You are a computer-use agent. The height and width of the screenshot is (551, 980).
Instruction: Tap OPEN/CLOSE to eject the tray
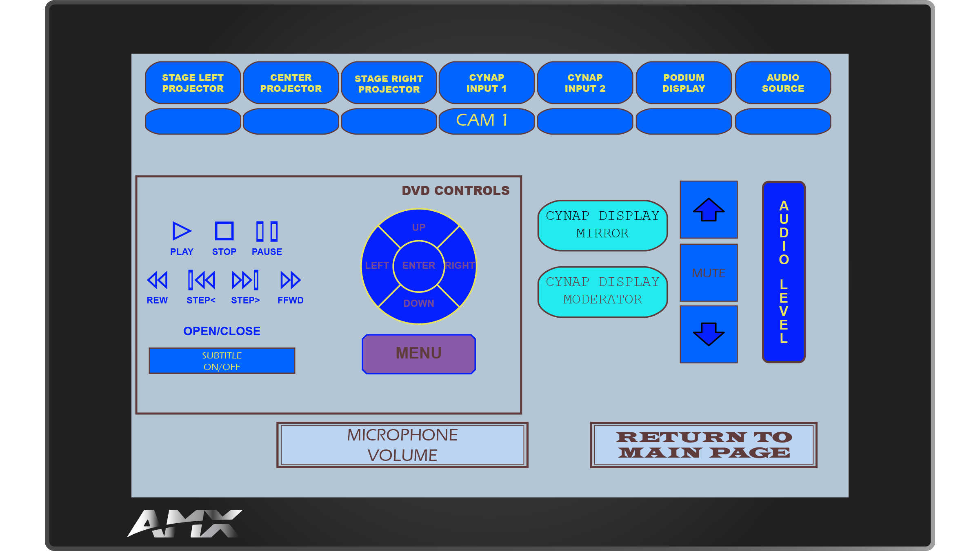tap(222, 331)
